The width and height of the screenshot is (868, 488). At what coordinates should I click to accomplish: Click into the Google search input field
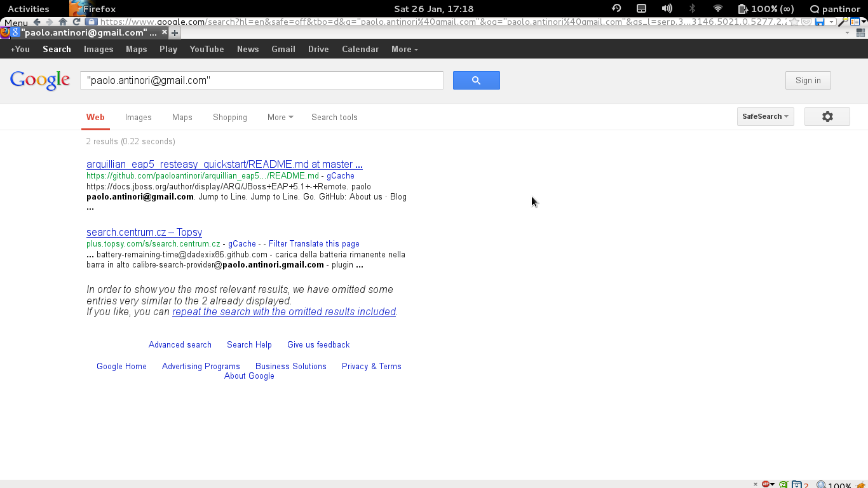click(262, 80)
